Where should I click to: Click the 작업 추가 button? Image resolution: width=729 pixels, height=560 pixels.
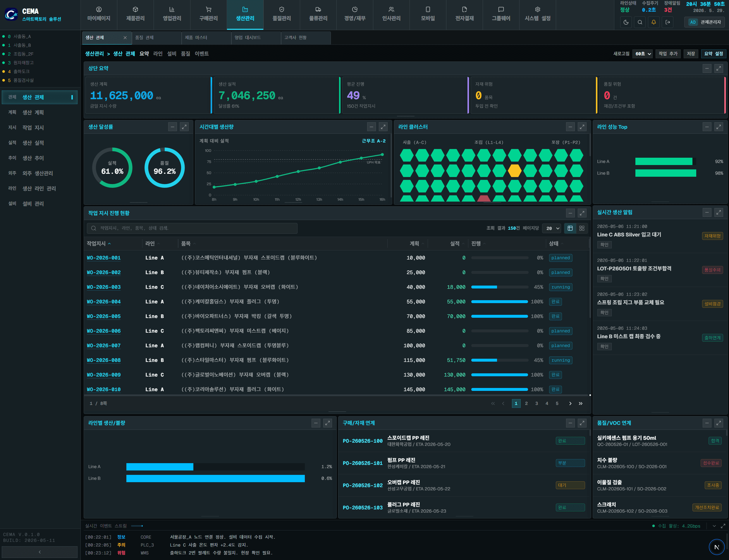(668, 54)
